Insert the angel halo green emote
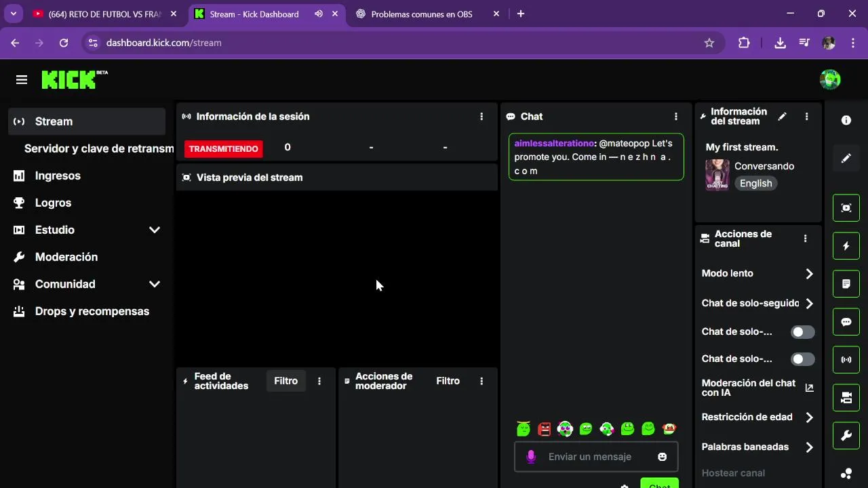Image resolution: width=868 pixels, height=488 pixels. (x=523, y=428)
